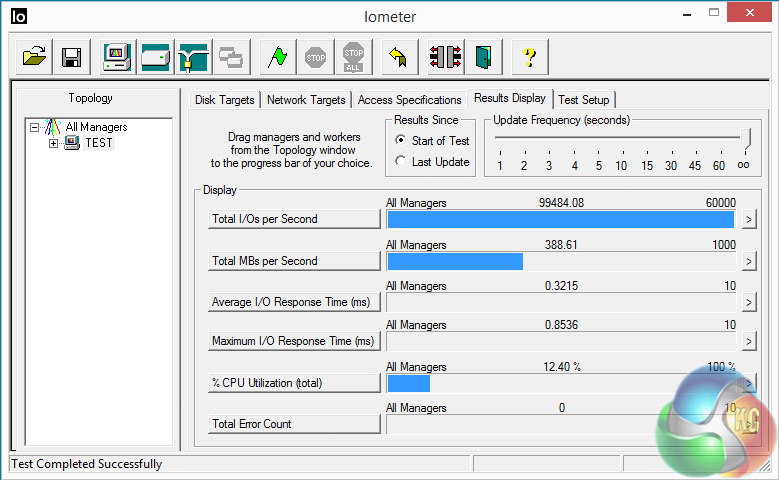Switch to Network Targets tab
This screenshot has height=480, width=779.
click(x=306, y=100)
